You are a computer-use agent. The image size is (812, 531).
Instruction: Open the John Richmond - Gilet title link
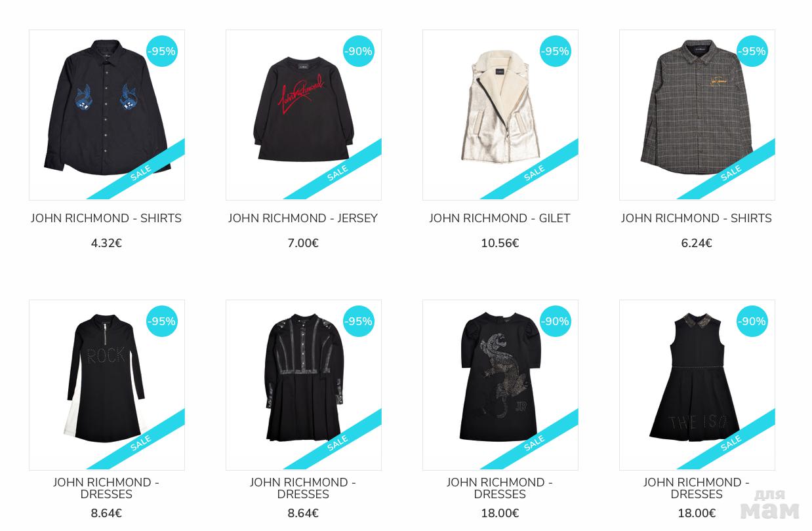(x=500, y=218)
